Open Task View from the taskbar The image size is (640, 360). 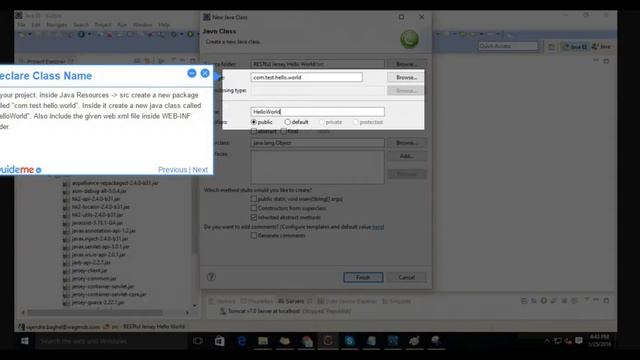click(198, 341)
